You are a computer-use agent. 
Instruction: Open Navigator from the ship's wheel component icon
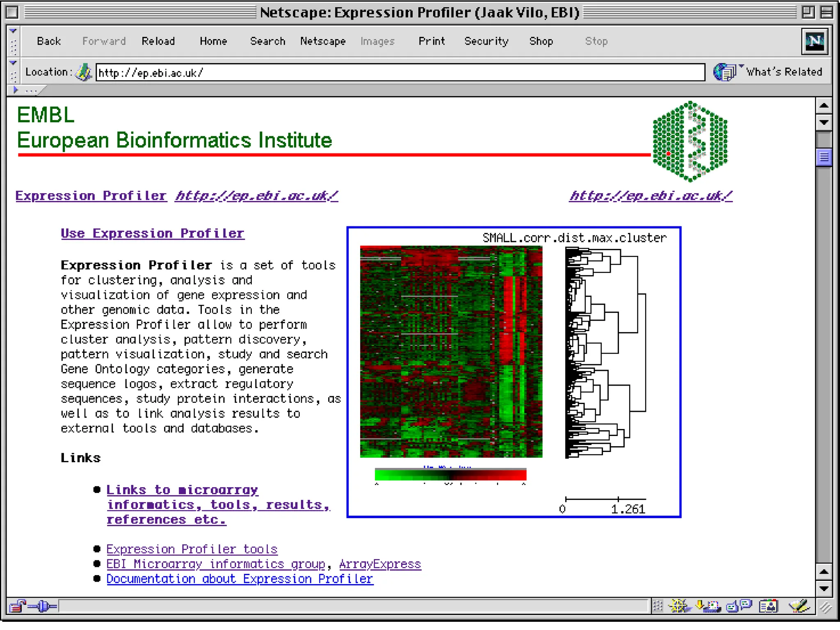(x=679, y=606)
